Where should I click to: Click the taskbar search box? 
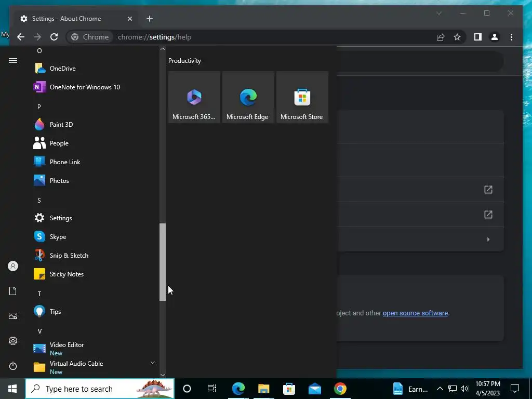coord(100,389)
